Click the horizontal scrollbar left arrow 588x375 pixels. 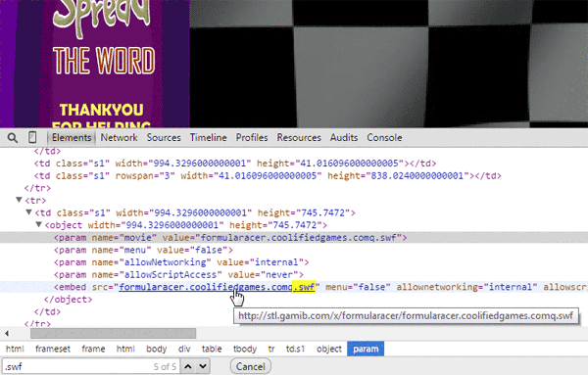tap(7, 333)
